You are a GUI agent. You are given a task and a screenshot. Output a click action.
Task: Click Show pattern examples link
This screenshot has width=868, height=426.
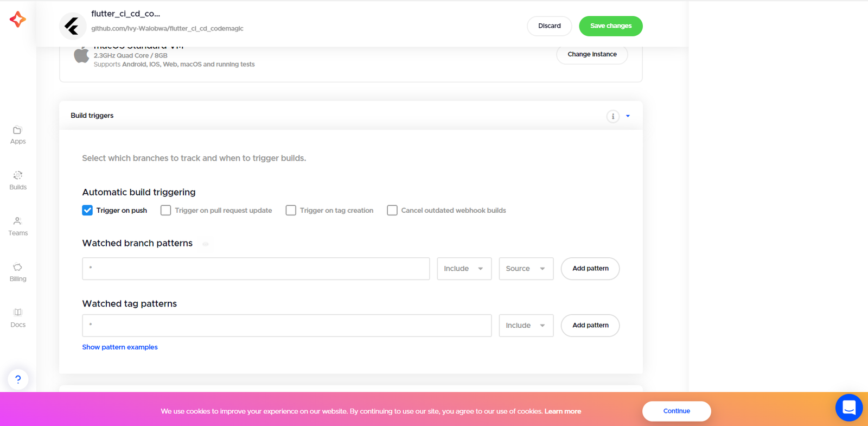[x=120, y=347]
